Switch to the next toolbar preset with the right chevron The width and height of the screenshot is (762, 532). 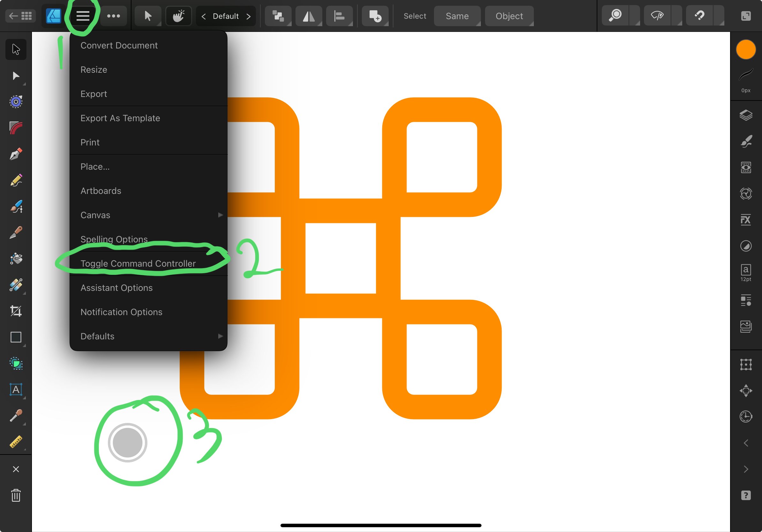(x=249, y=16)
